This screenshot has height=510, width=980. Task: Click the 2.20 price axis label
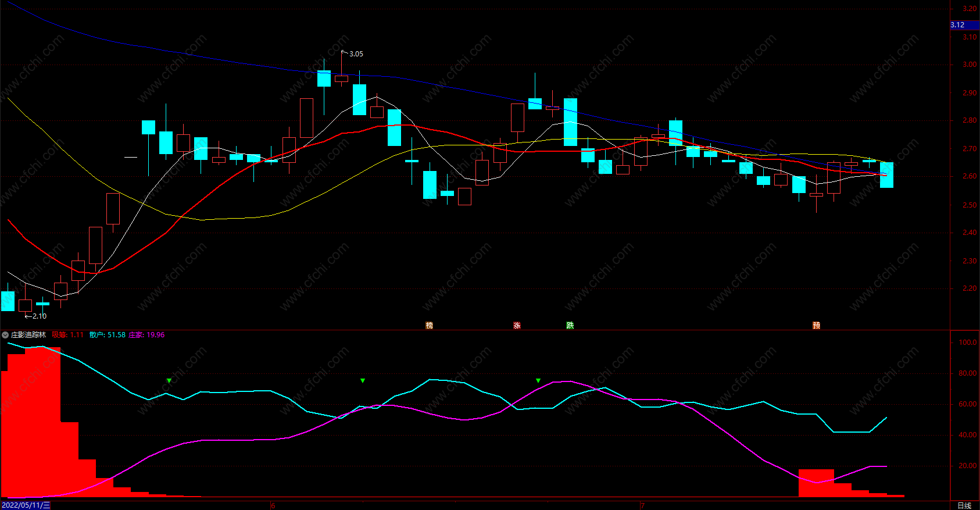click(x=970, y=288)
